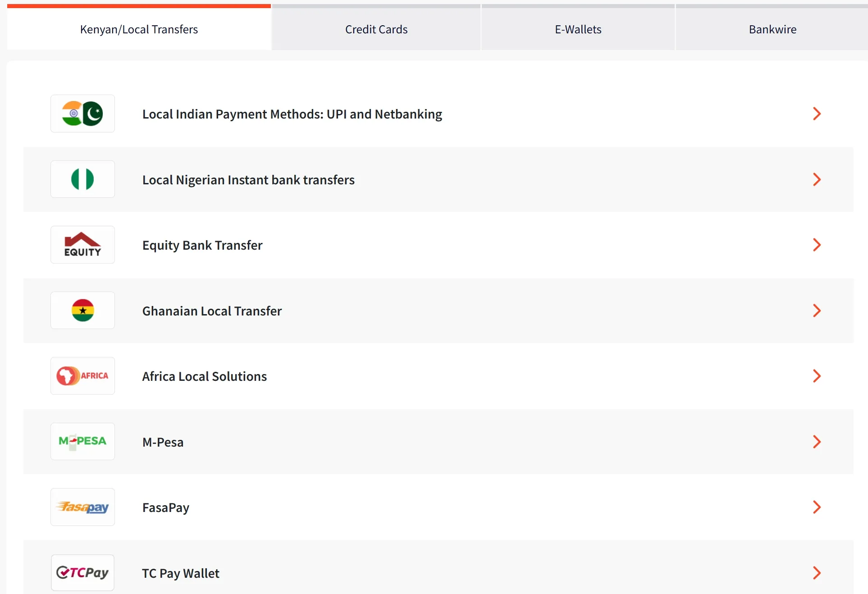
Task: Click the India and Pakistan flags icon
Action: point(82,114)
